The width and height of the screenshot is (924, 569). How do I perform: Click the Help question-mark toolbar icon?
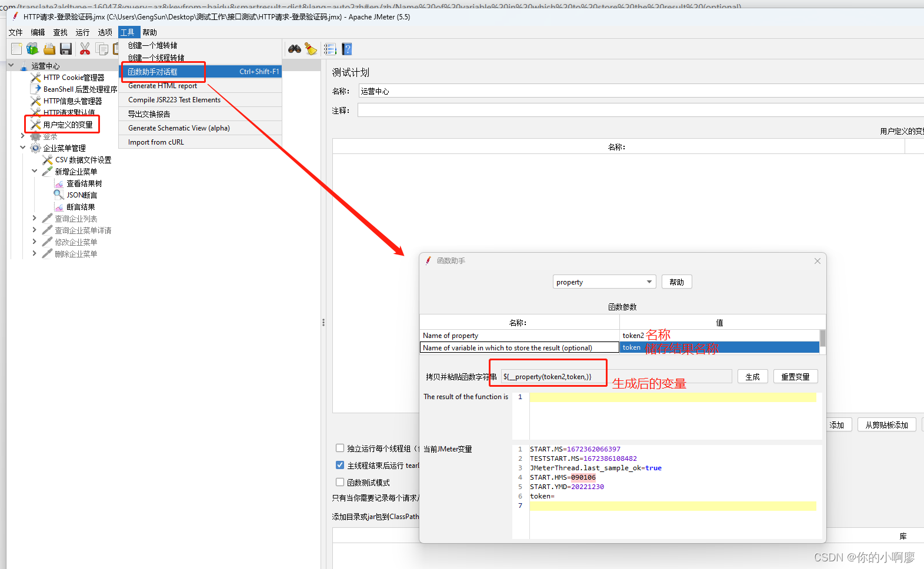click(347, 49)
